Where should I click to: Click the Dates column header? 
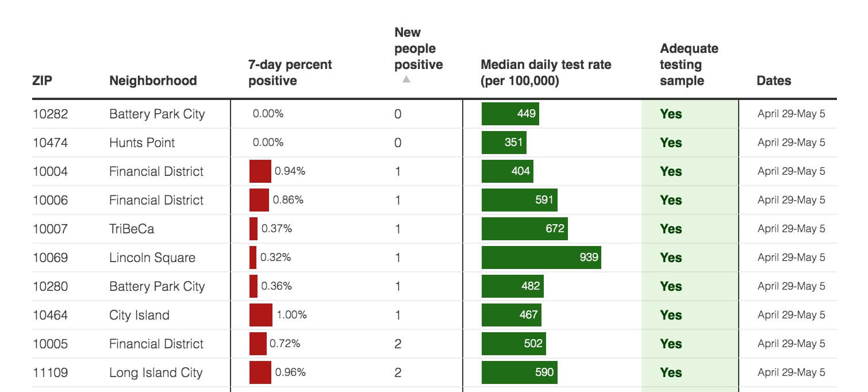(x=774, y=80)
